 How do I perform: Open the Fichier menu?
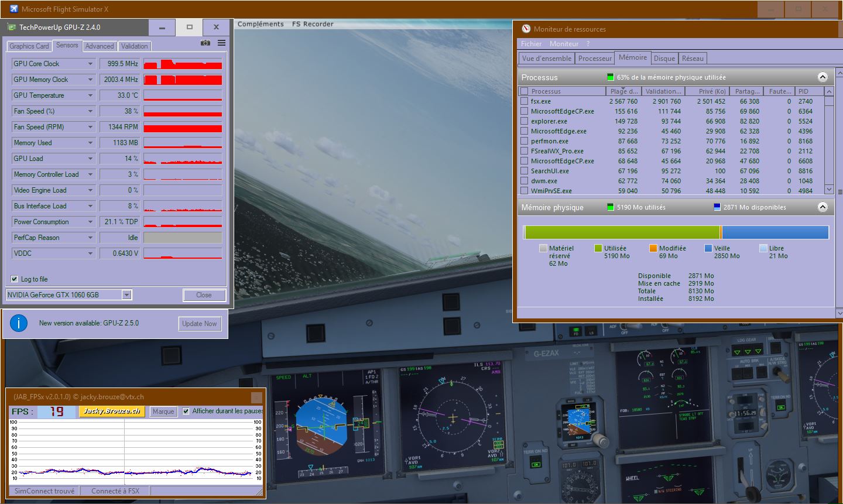coord(532,44)
